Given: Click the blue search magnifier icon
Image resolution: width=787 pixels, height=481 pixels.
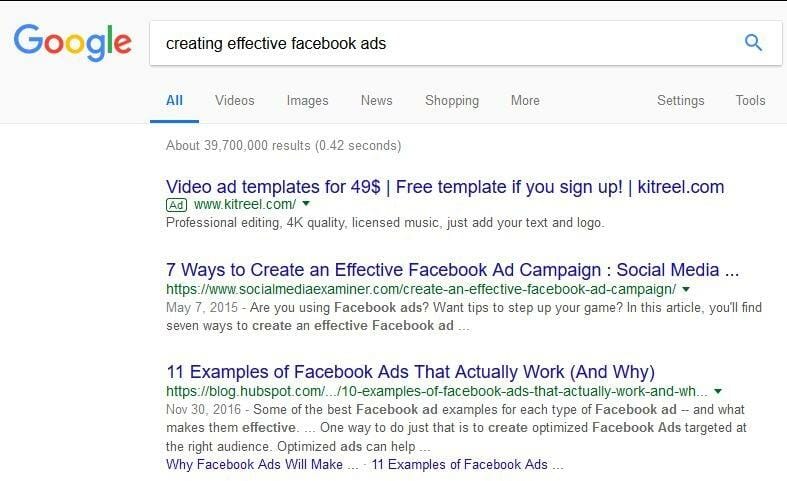Looking at the screenshot, I should [753, 43].
